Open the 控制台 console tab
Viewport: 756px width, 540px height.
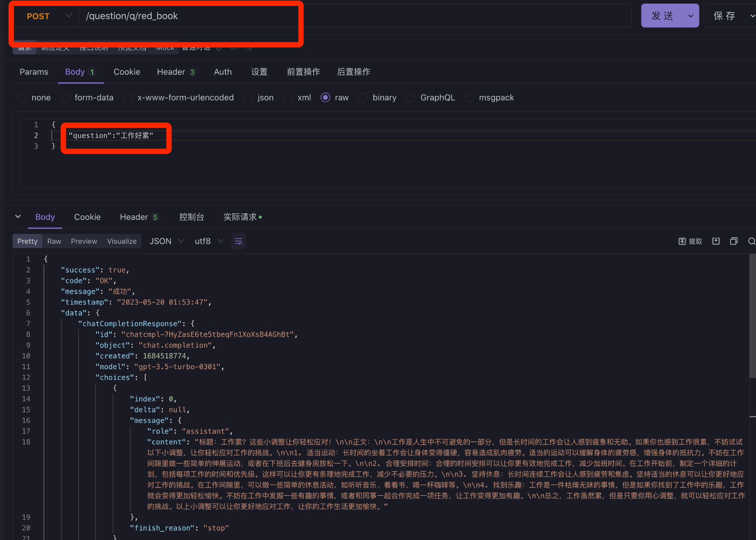click(x=192, y=217)
